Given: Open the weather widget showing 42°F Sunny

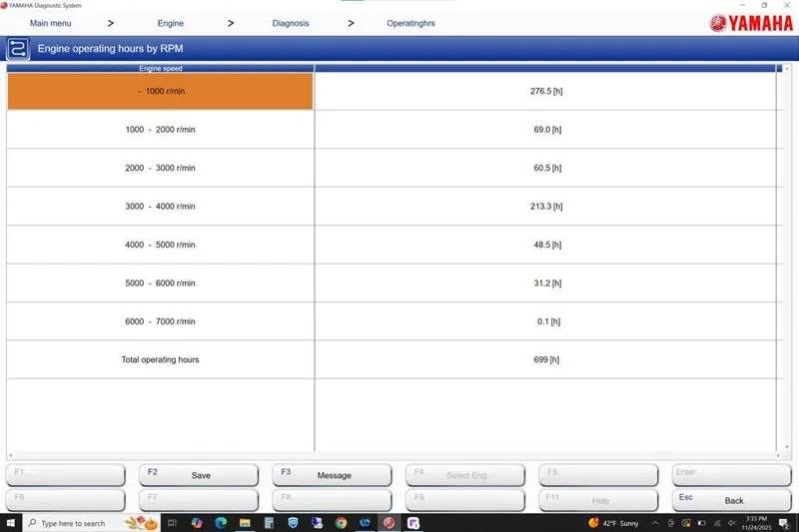Looking at the screenshot, I should tap(613, 522).
